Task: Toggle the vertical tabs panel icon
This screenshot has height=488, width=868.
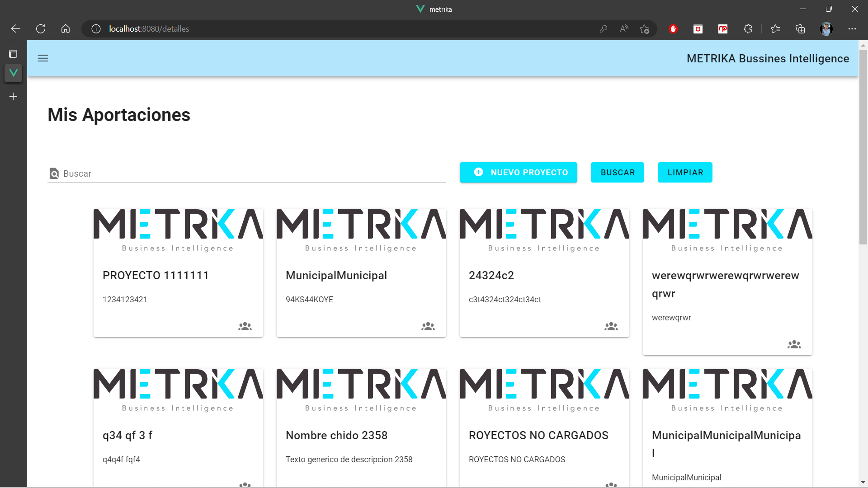Action: click(13, 53)
